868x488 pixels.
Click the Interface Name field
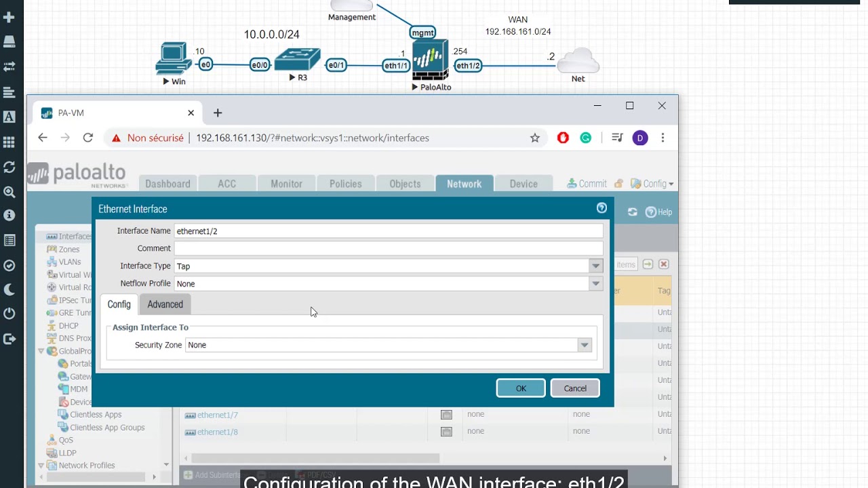click(x=389, y=231)
